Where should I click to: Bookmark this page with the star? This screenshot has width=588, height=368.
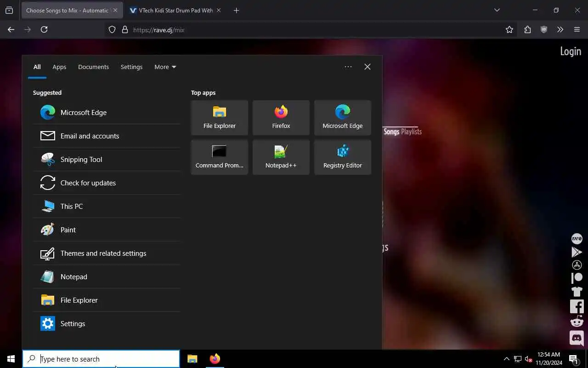[x=509, y=30]
